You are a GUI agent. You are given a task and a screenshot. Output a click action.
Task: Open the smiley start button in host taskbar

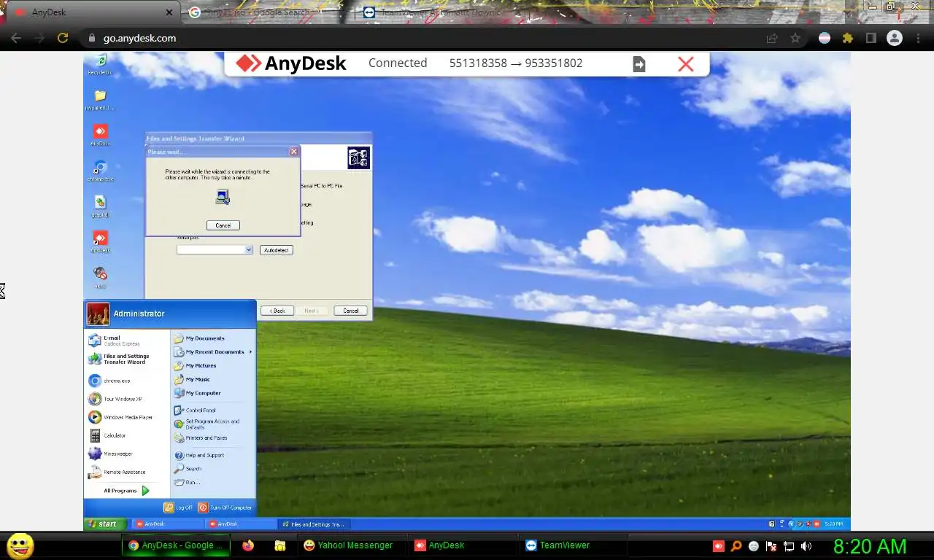[x=20, y=545]
